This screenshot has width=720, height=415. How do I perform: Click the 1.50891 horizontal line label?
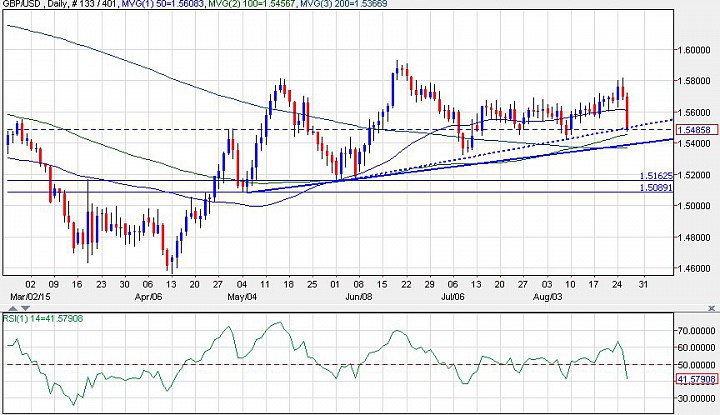point(656,187)
